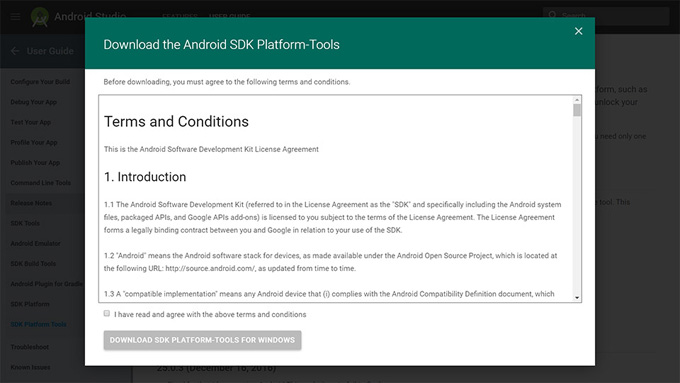Screen dimensions: 680x383
Task: Click the back arrow beside User Guide
Action: pyautogui.click(x=15, y=51)
